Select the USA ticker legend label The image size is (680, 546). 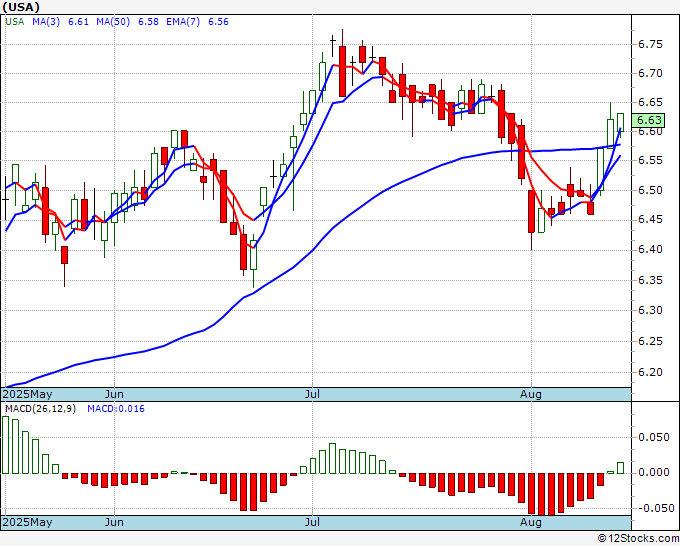click(15, 22)
